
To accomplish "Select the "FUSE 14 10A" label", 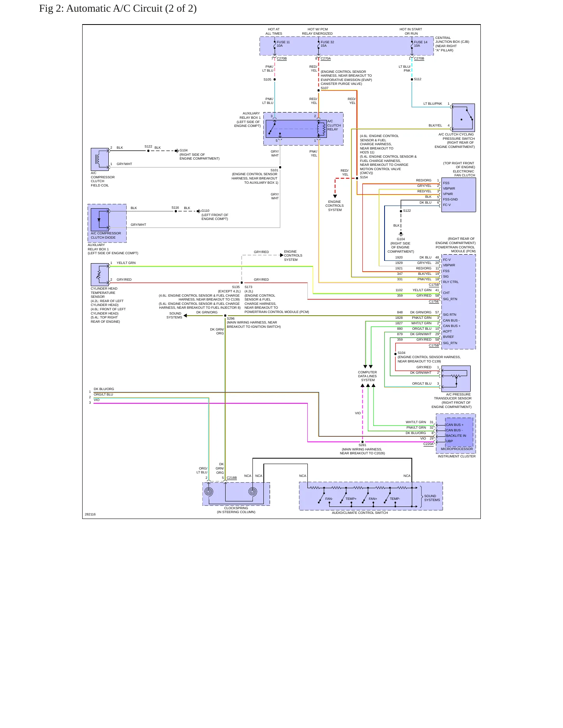I will [420, 44].
